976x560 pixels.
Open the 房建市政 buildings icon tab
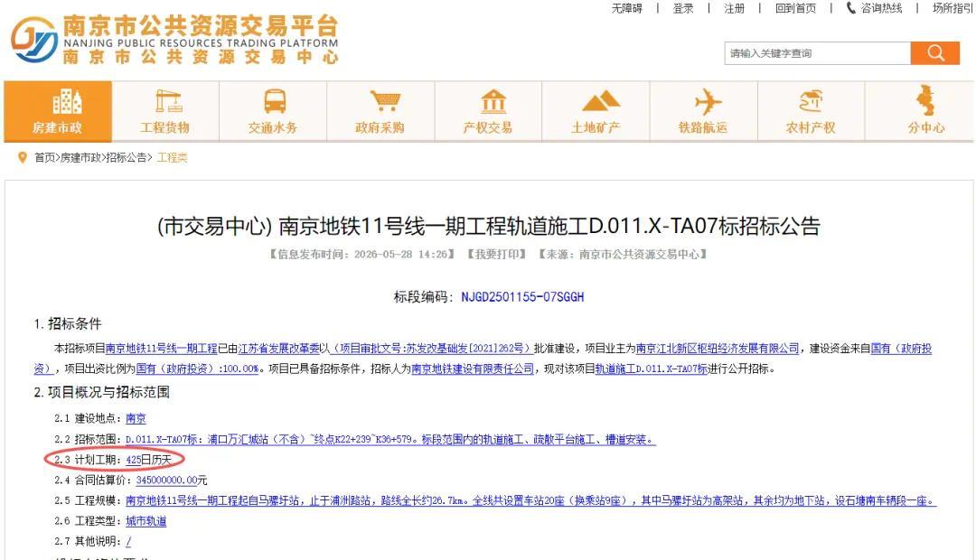coord(67,101)
